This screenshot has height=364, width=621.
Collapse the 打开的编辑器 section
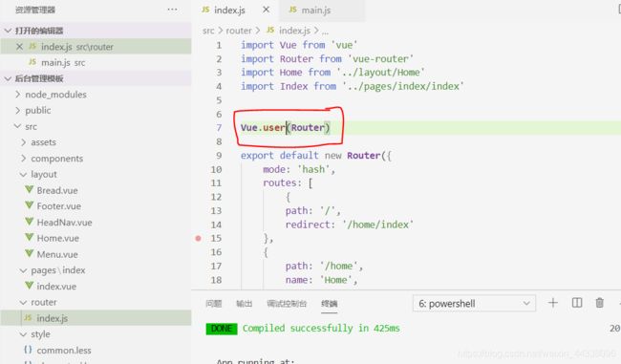click(x=96, y=31)
